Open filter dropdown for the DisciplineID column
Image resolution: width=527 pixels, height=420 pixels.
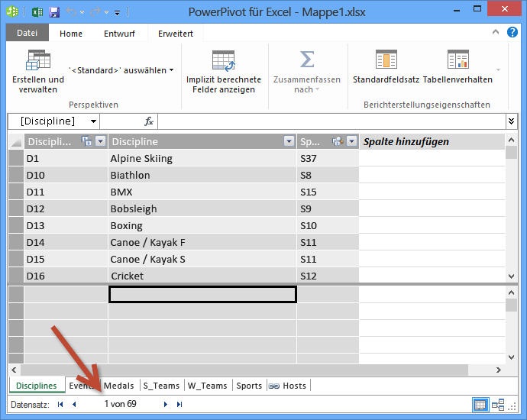(101, 141)
